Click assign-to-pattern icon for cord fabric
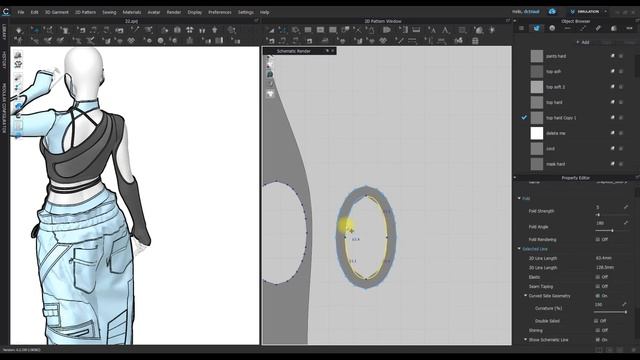This screenshot has width=640, height=360. 612,148
